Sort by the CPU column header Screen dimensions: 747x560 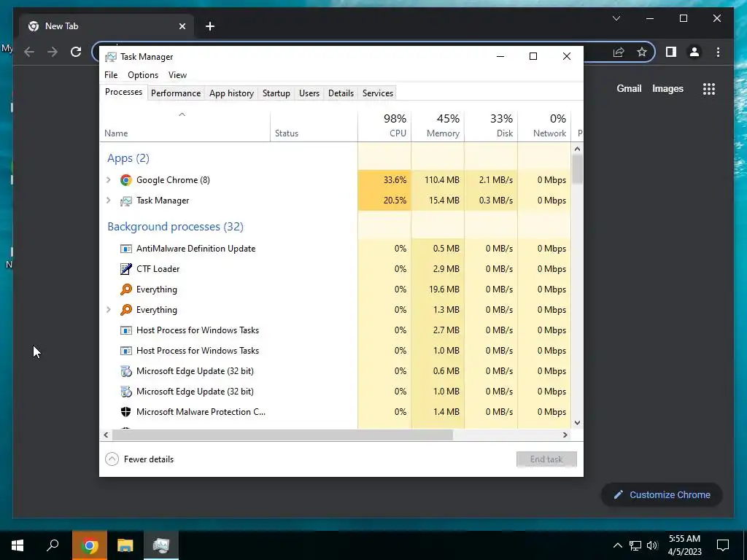(384, 126)
